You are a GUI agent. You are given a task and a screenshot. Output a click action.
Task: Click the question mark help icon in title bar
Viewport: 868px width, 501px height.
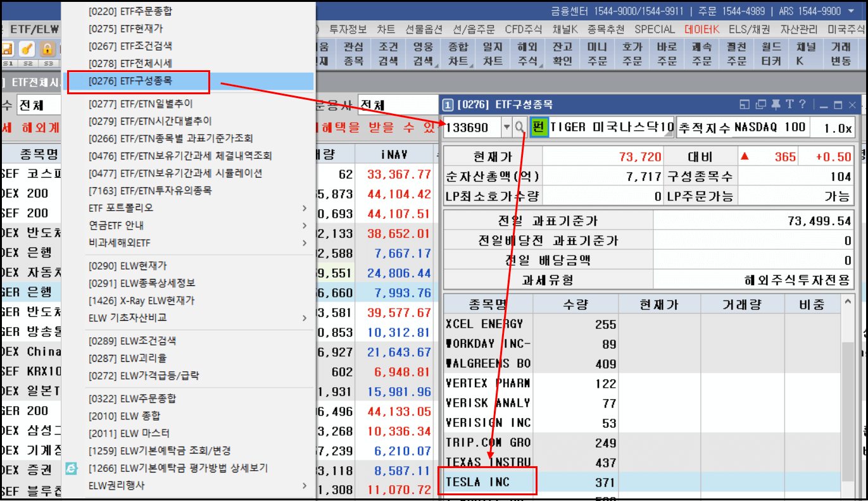pyautogui.click(x=802, y=104)
